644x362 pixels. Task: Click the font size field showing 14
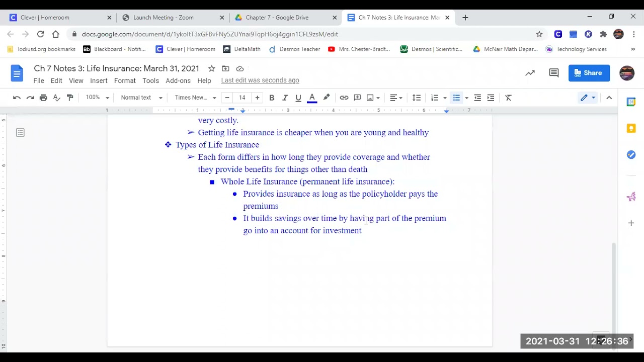pyautogui.click(x=242, y=98)
